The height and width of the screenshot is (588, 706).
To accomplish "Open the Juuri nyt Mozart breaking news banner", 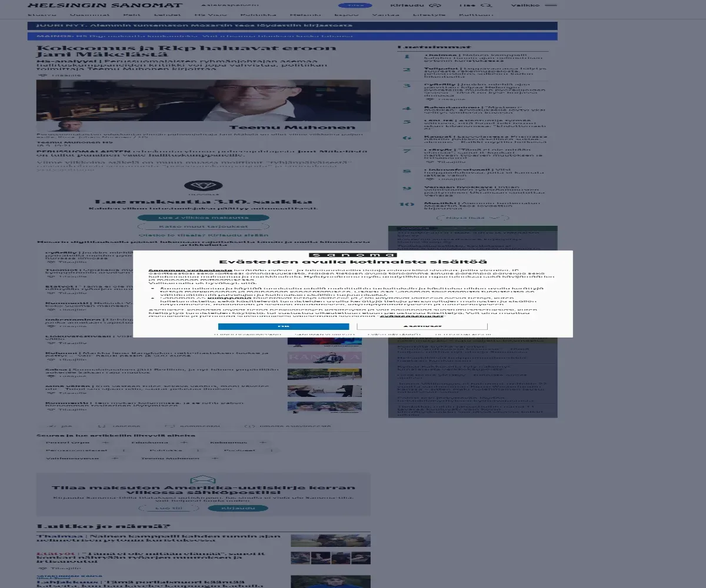I will click(x=292, y=26).
